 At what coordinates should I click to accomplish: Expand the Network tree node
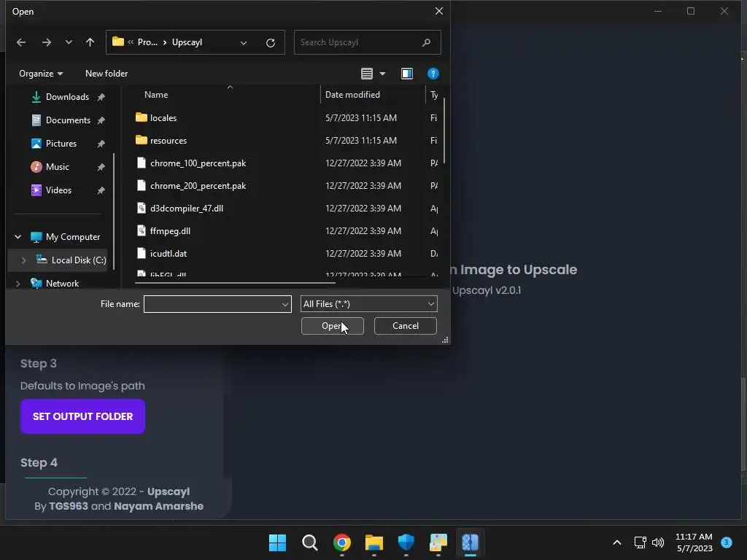pos(18,284)
